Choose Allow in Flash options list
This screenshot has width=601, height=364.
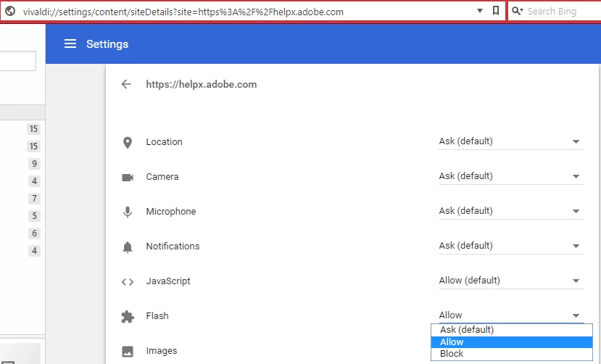(512, 342)
